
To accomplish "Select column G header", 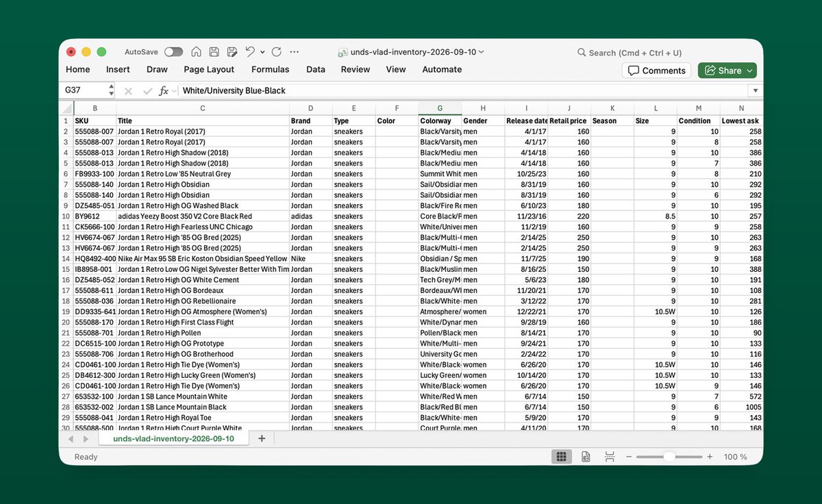I will click(440, 108).
